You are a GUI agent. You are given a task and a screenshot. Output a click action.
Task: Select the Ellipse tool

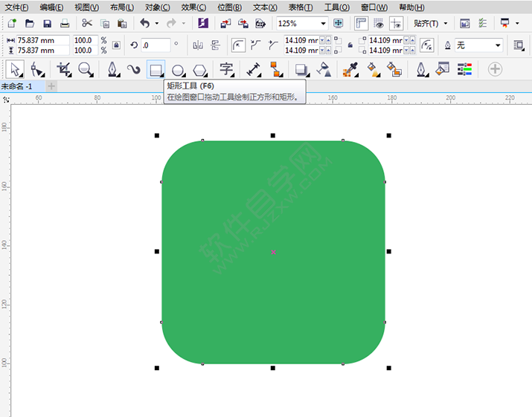pos(178,70)
